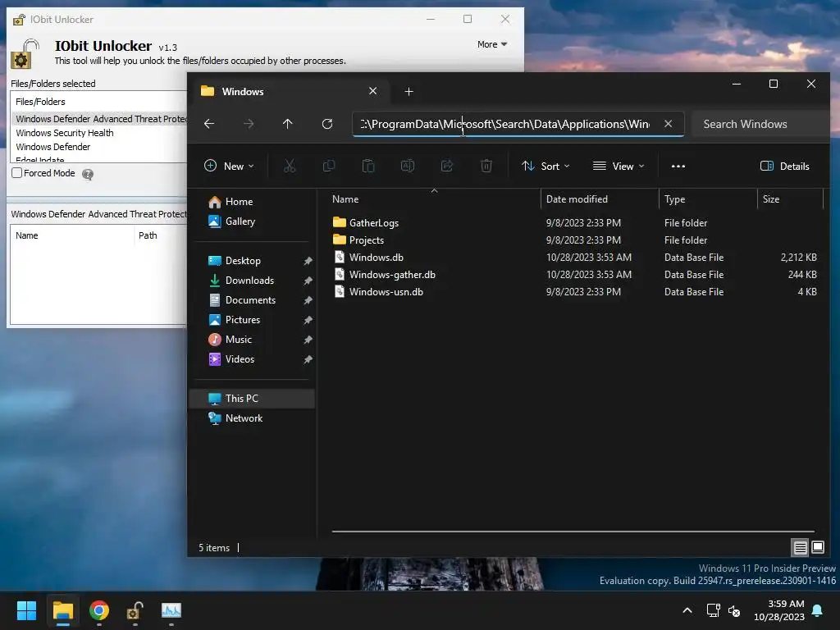Screen dimensions: 840x630
Task: Click the Copy icon in toolbar
Action: tap(329, 166)
